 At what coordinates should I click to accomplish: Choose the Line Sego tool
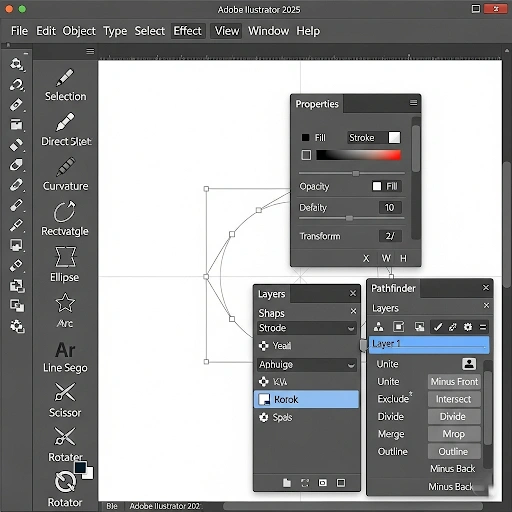point(65,357)
